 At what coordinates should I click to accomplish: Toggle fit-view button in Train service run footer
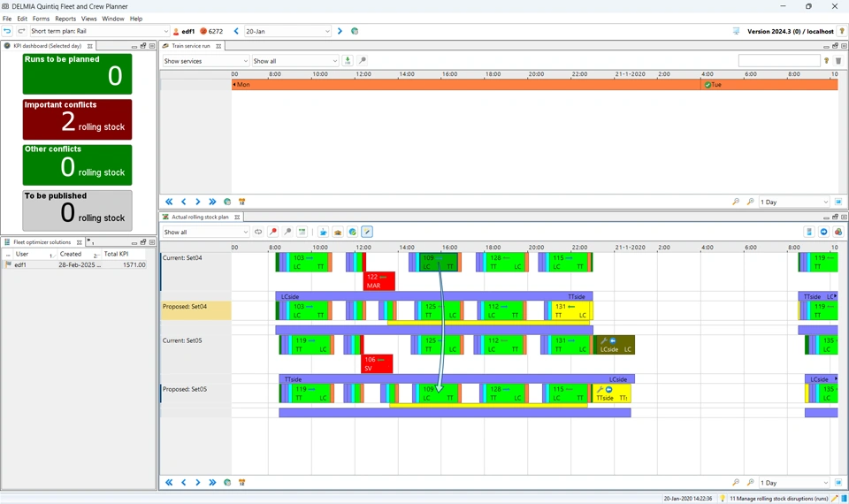tap(838, 202)
